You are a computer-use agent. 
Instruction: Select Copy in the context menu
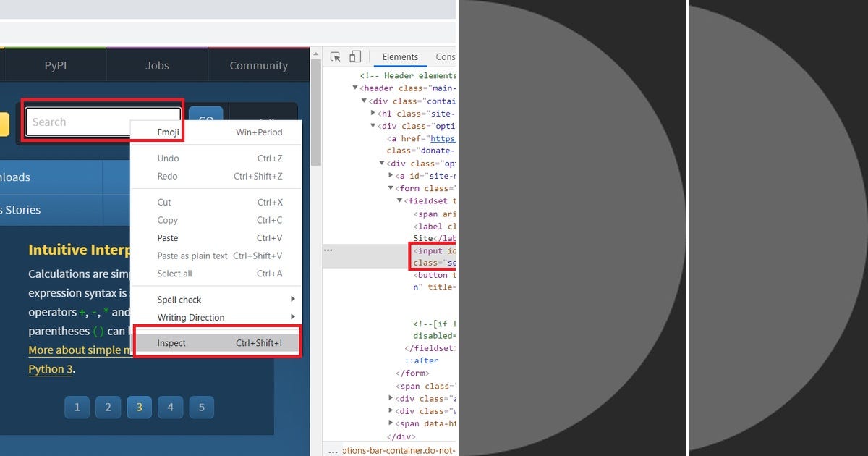tap(167, 220)
